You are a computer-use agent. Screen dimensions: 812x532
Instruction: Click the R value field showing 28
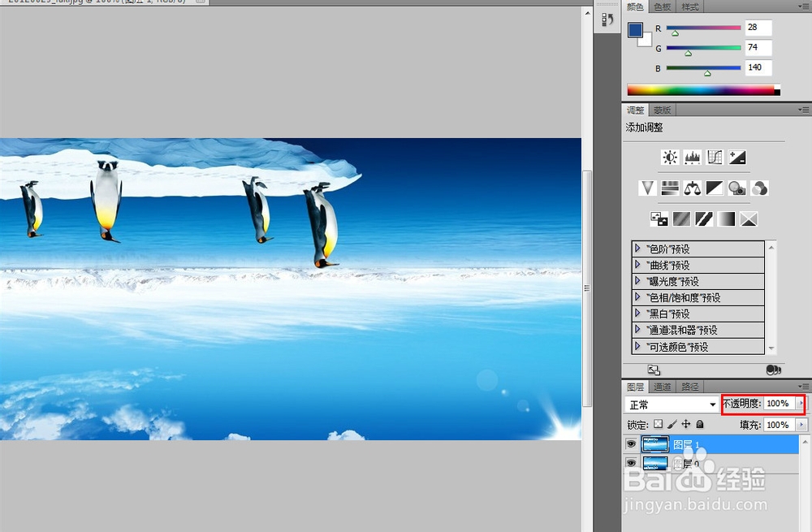[758, 28]
